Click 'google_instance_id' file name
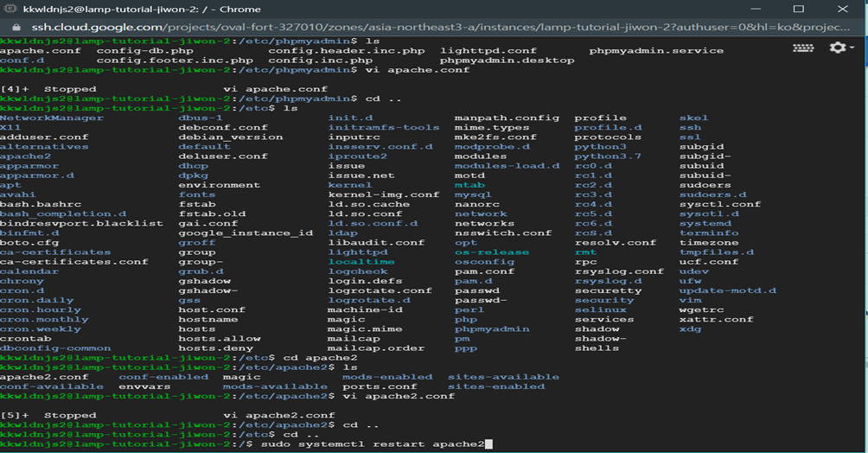Viewport: 868px width, 453px height. pyautogui.click(x=246, y=233)
